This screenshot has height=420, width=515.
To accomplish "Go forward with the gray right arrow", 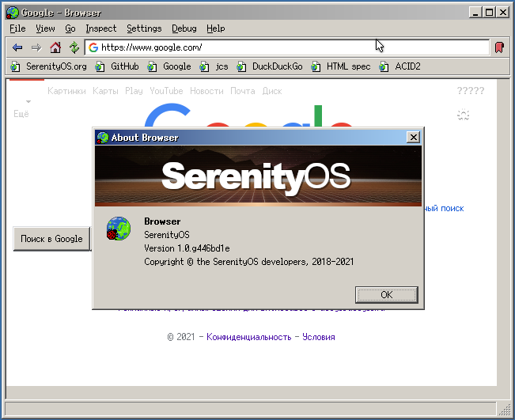I will (36, 47).
